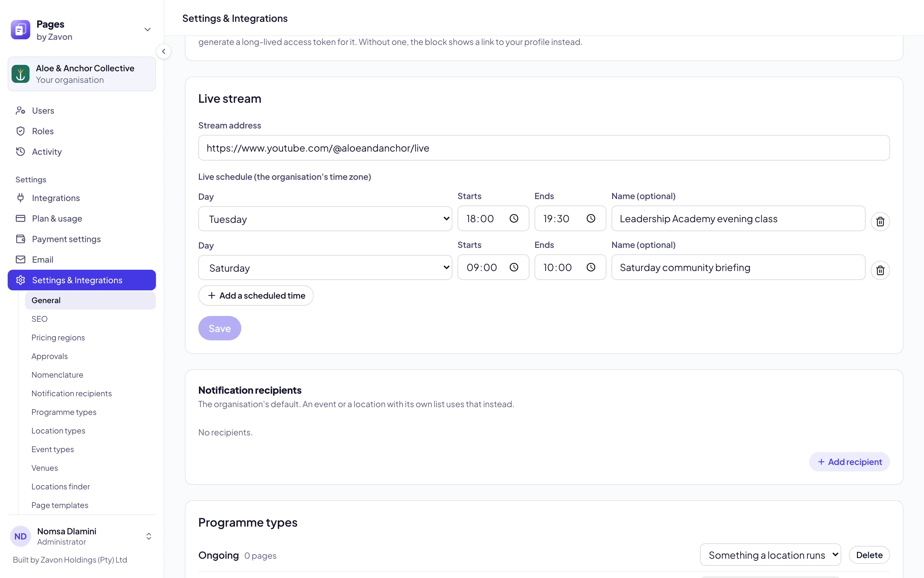Screen dimensions: 924x578
Task: Click the Aloe & Anchor Collective logo
Action: tap(21, 74)
